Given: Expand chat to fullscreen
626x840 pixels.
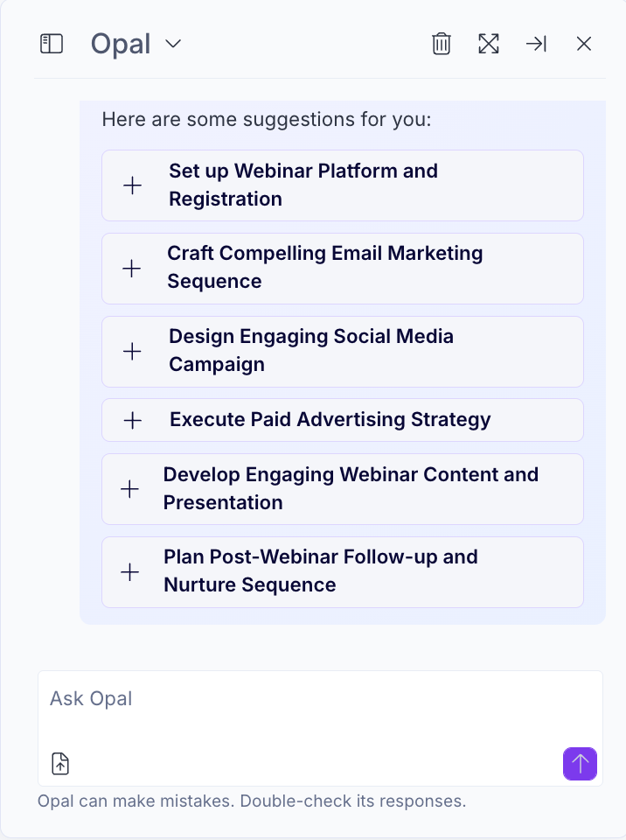Looking at the screenshot, I should point(489,44).
